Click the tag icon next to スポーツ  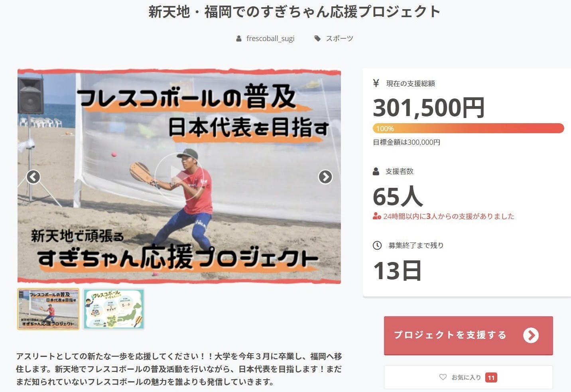(317, 39)
